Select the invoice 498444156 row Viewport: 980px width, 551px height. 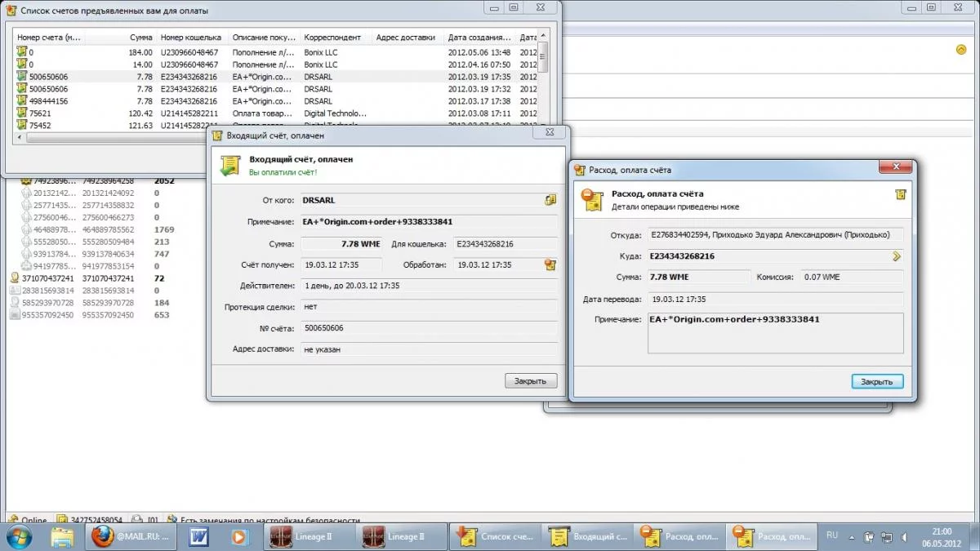pos(49,101)
